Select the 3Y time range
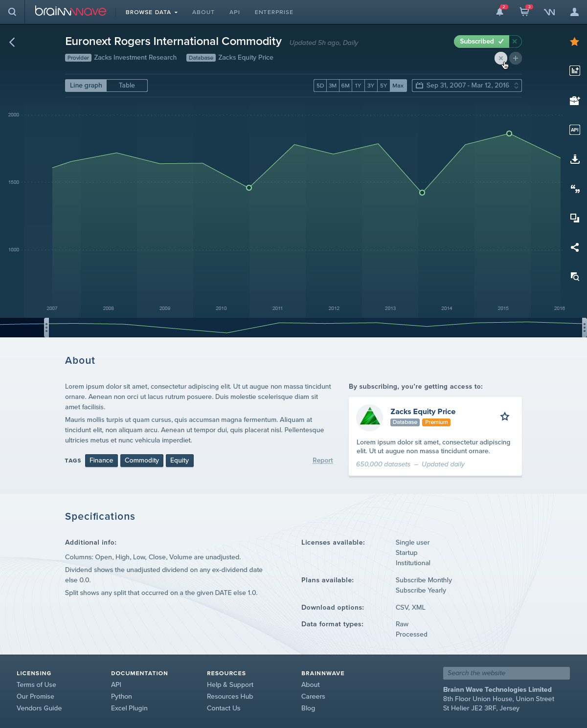 pyautogui.click(x=371, y=86)
